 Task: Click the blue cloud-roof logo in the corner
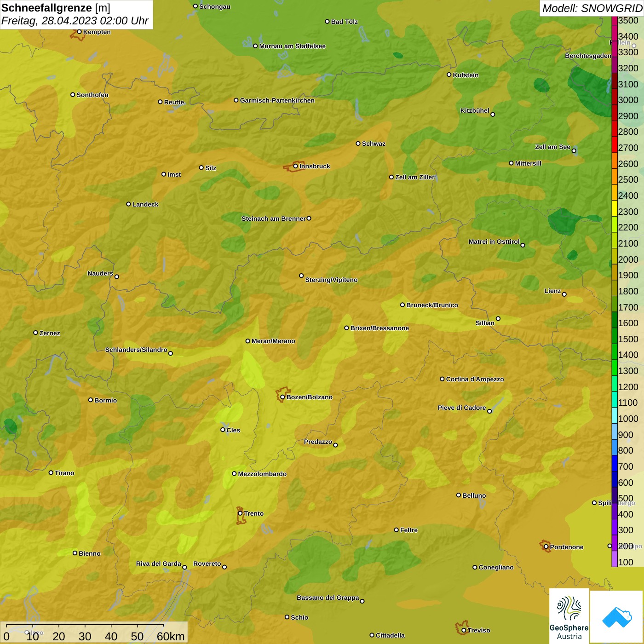(617, 617)
